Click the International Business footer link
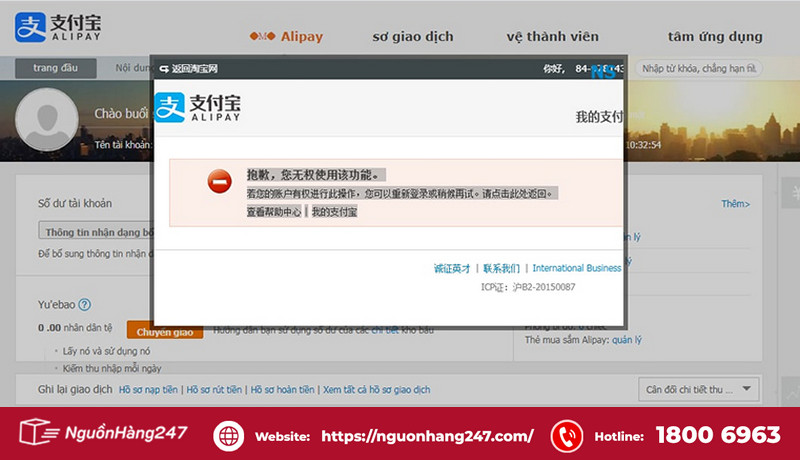This screenshot has width=800, height=460. pos(577,268)
